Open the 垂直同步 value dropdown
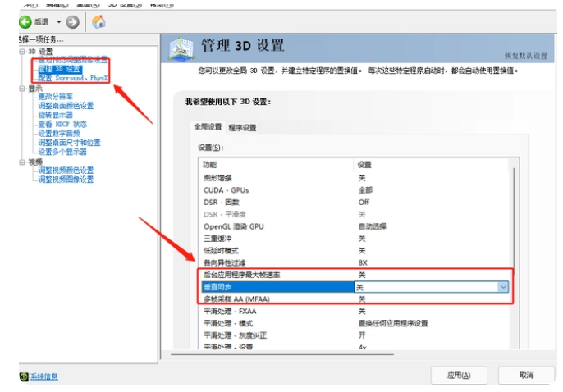This screenshot has width=563, height=392. [x=503, y=287]
